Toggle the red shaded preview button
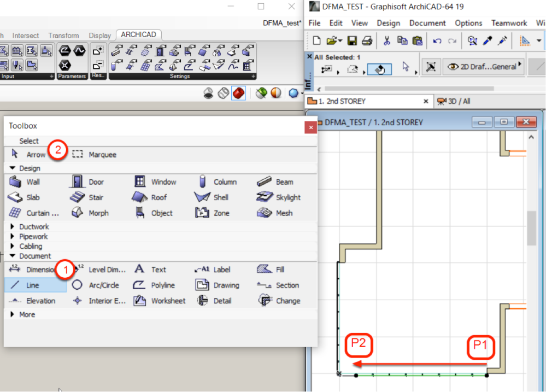This screenshot has width=546, height=392. tap(238, 93)
